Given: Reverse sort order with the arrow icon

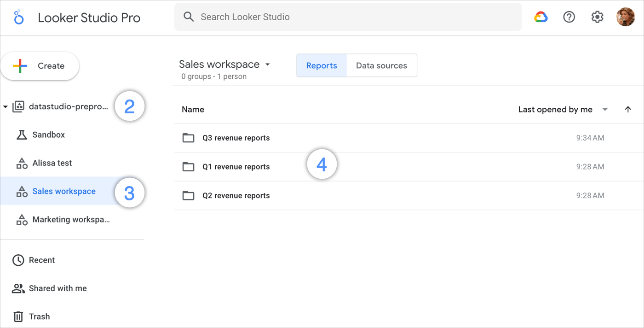Looking at the screenshot, I should coord(628,109).
